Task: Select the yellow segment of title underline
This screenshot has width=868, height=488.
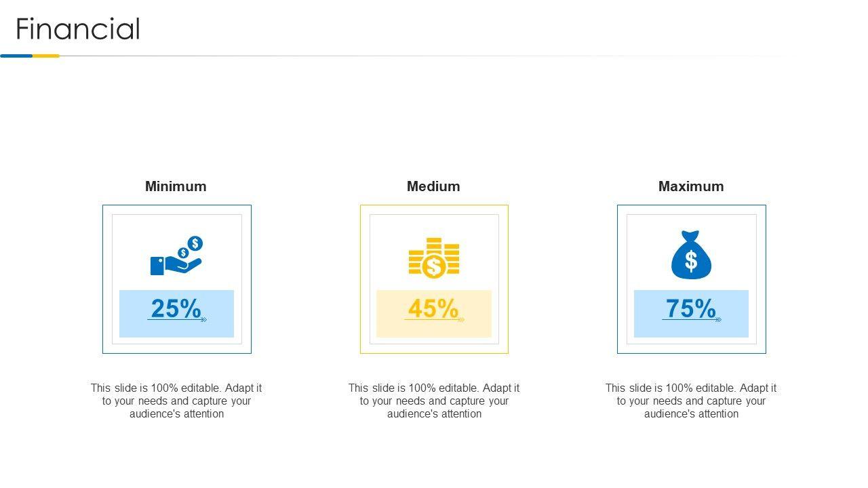Action: 46,56
